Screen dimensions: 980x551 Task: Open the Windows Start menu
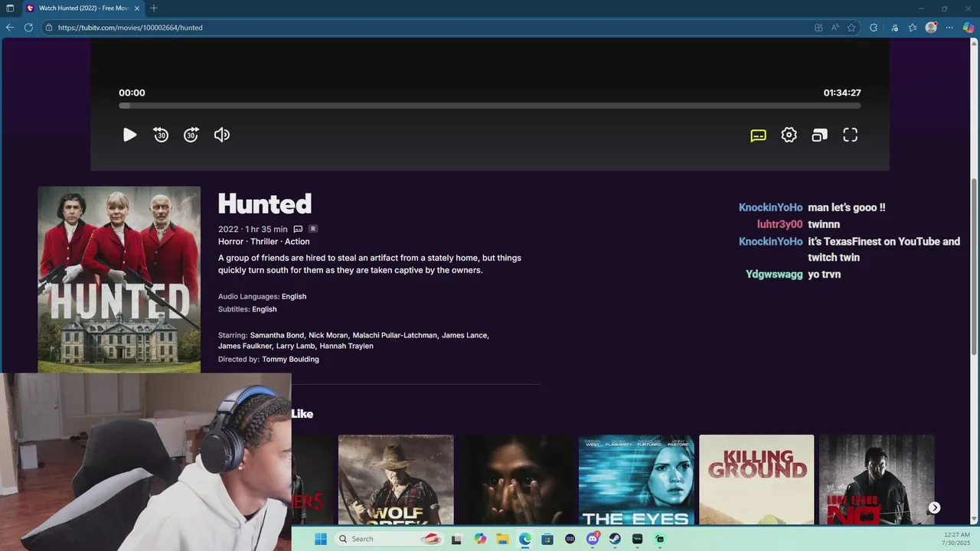point(321,539)
